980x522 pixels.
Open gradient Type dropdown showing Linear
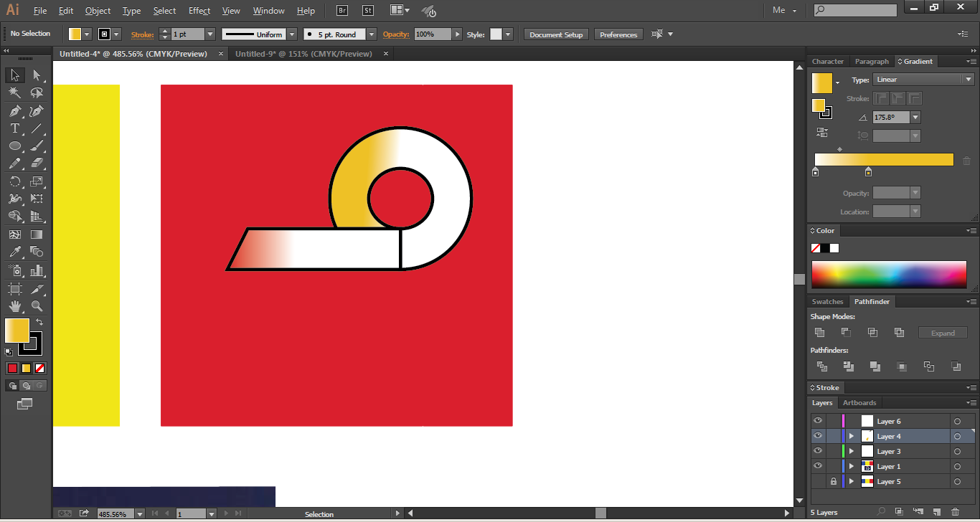(923, 80)
